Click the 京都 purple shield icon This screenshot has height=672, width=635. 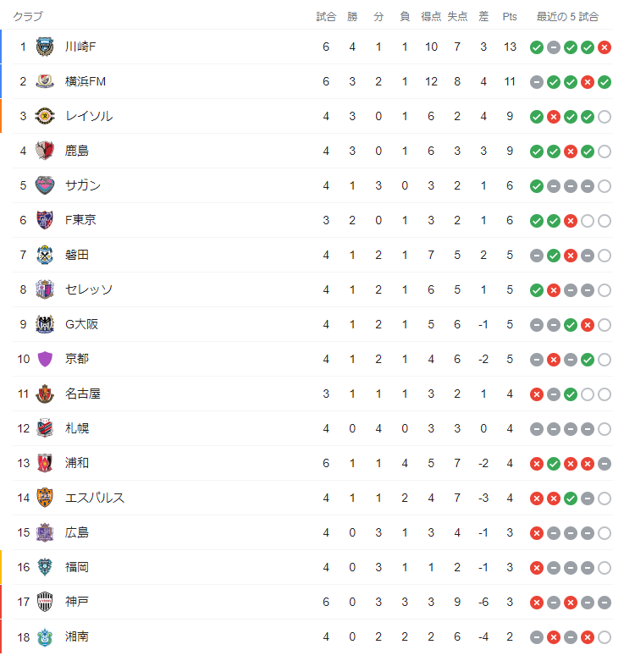[45, 359]
